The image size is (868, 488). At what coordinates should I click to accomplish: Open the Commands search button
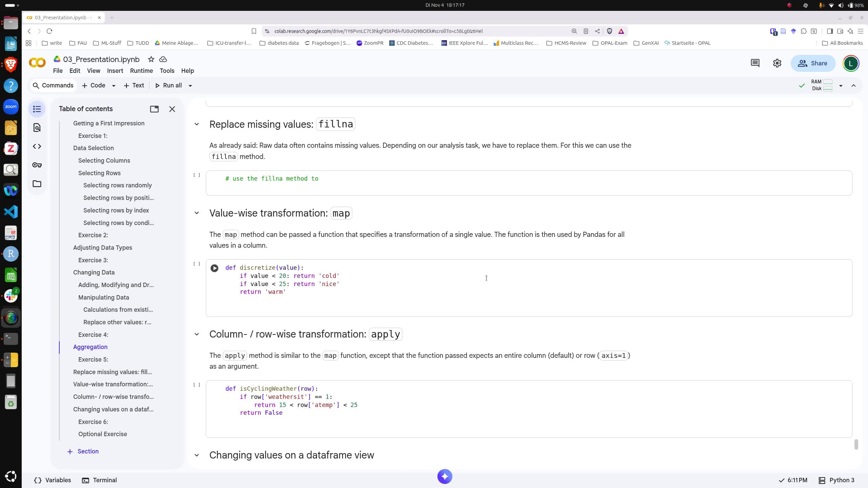[53, 85]
